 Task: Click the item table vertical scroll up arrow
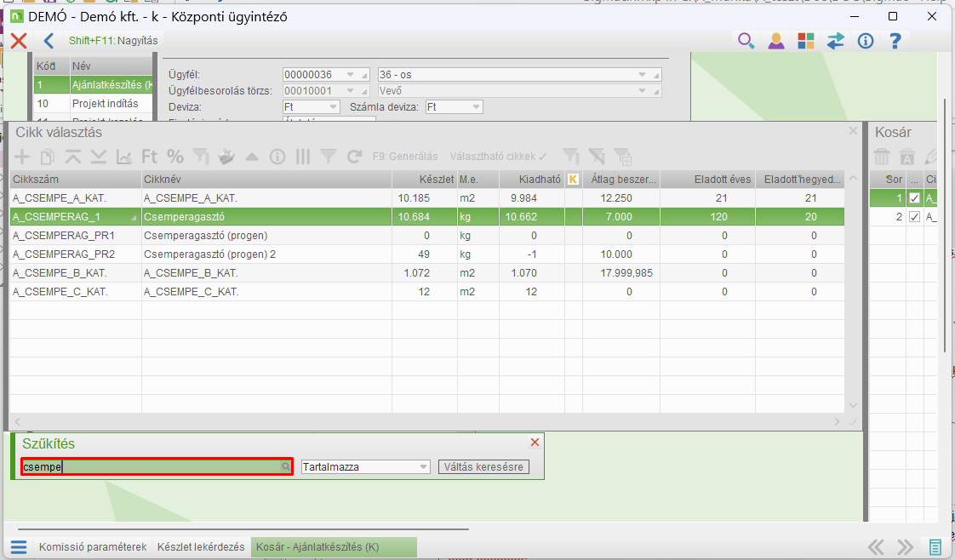[x=854, y=179]
